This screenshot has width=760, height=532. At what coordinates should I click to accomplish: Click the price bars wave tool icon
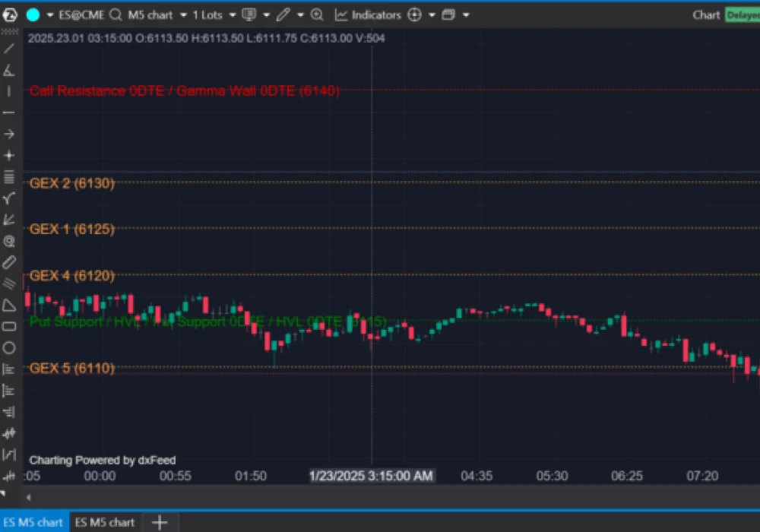pos(8,433)
